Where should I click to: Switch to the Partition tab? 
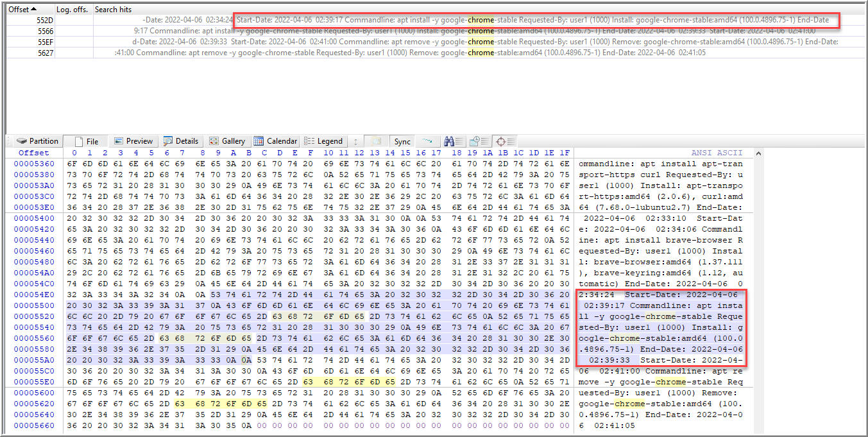37,141
